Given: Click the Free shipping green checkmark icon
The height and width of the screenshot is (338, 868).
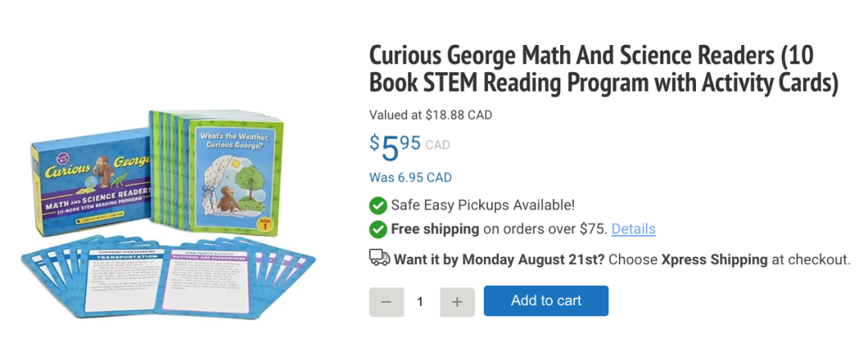Looking at the screenshot, I should [378, 230].
